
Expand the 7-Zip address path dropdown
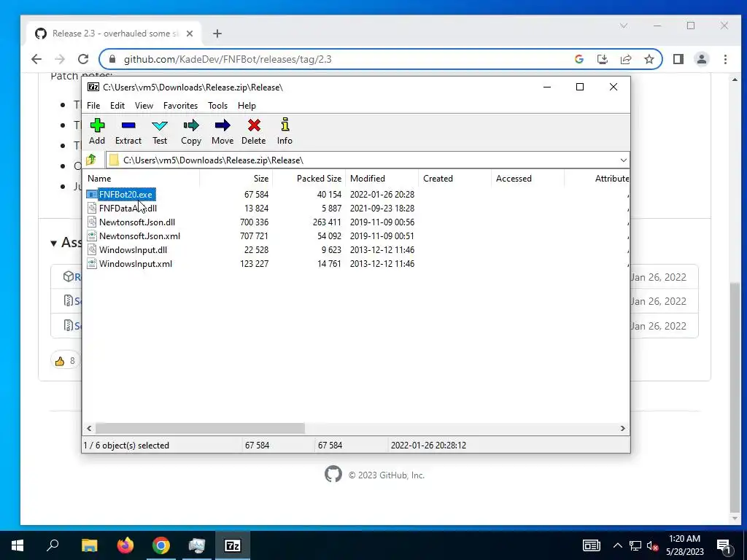pos(623,160)
